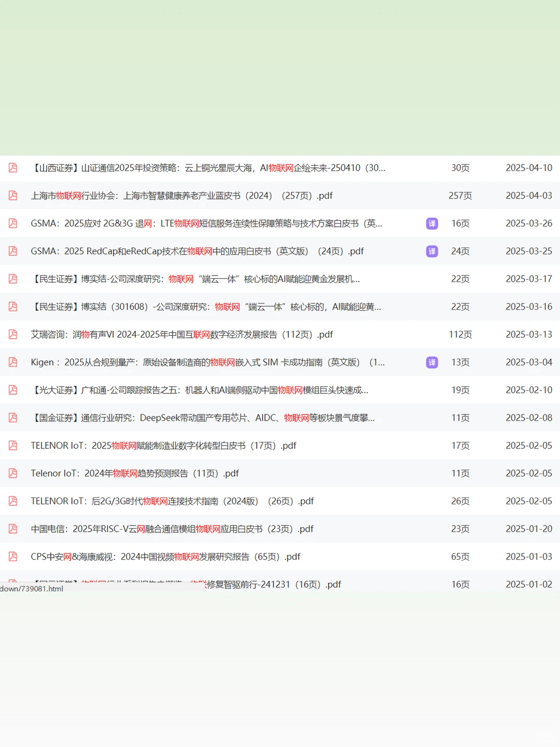Open 博实结(301608) 公司深度研究 report

pos(206,307)
